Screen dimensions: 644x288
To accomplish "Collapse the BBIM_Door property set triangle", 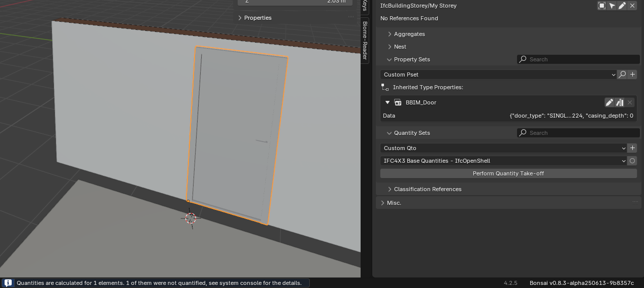I will 388,102.
